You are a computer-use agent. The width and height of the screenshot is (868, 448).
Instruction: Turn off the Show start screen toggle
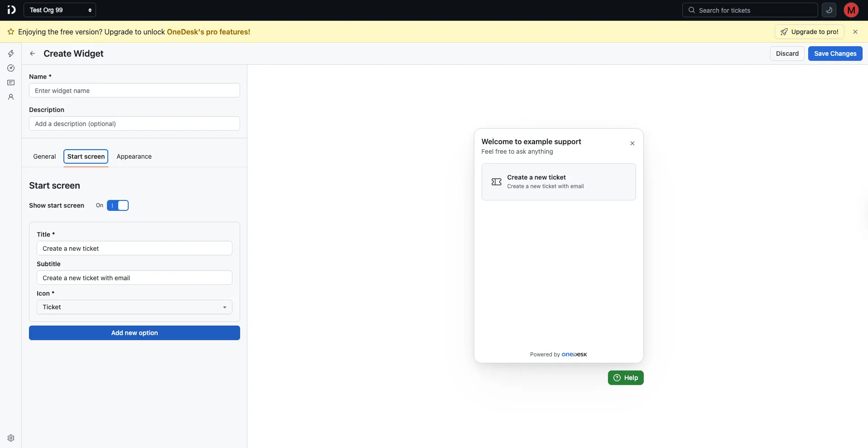click(117, 205)
